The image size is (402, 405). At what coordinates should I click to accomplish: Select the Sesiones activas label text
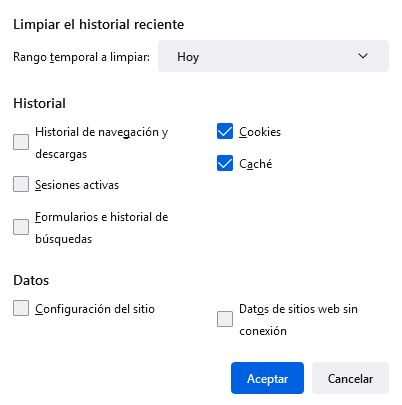tap(77, 185)
